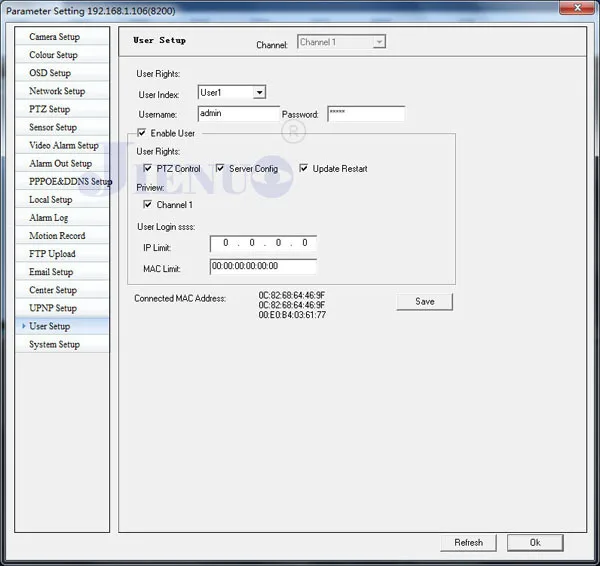Expand the Channel 1 dropdown
Screen dimensions: 600x566
coord(379,42)
